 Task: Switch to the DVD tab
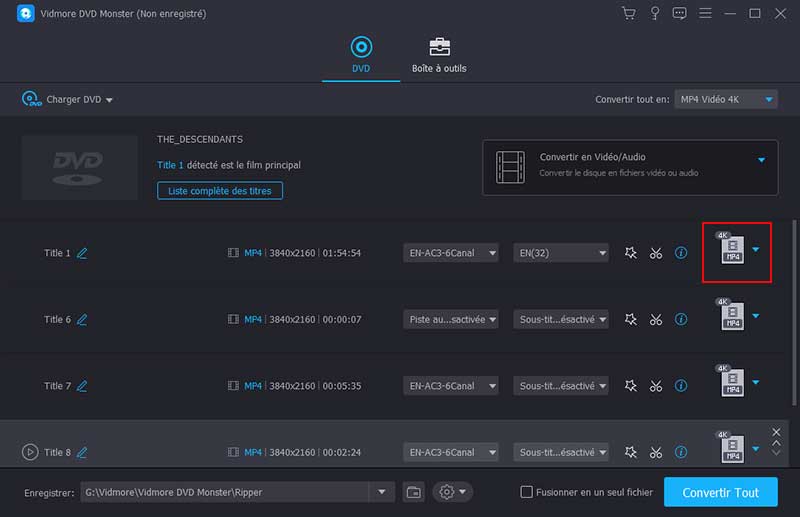coord(361,55)
